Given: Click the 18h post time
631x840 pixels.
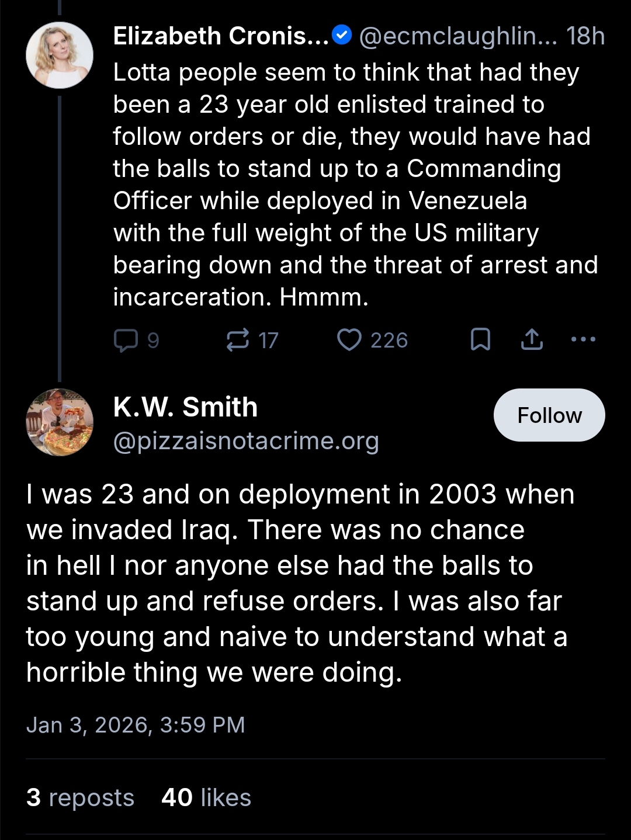Looking at the screenshot, I should pos(585,36).
